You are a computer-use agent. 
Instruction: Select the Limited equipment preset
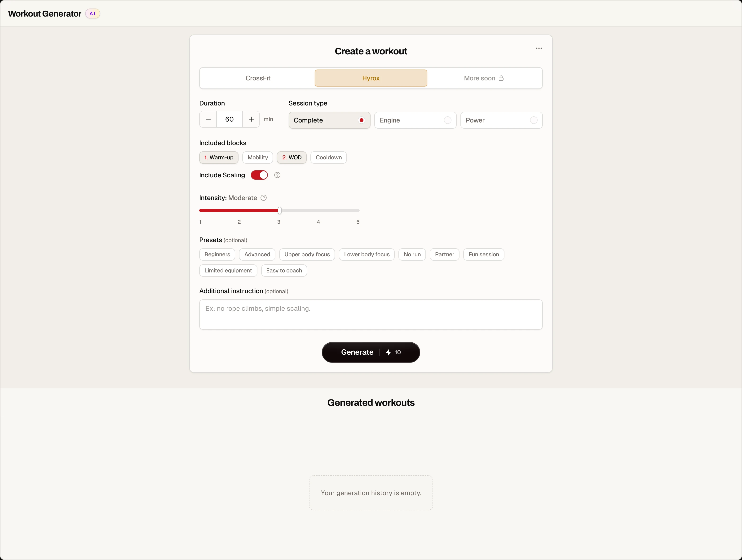228,271
